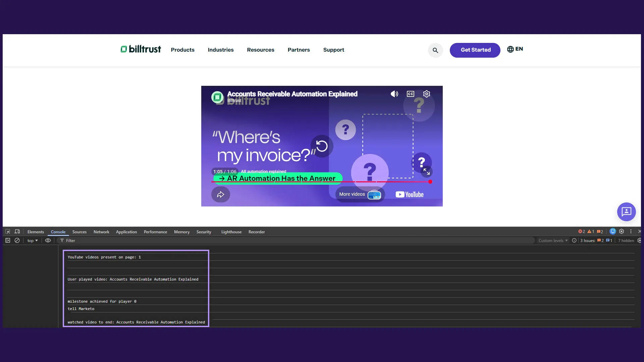Open the Lighthouse tab

pyautogui.click(x=231, y=232)
